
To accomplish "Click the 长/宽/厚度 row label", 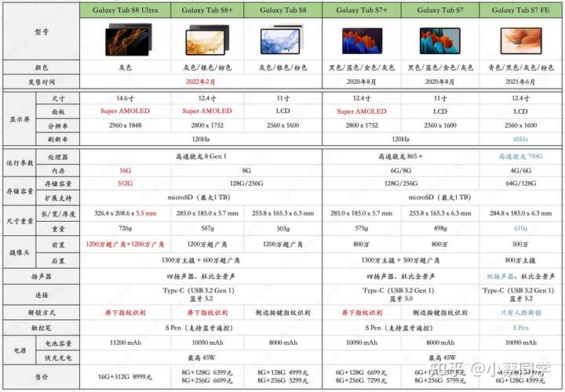I will tap(57, 214).
